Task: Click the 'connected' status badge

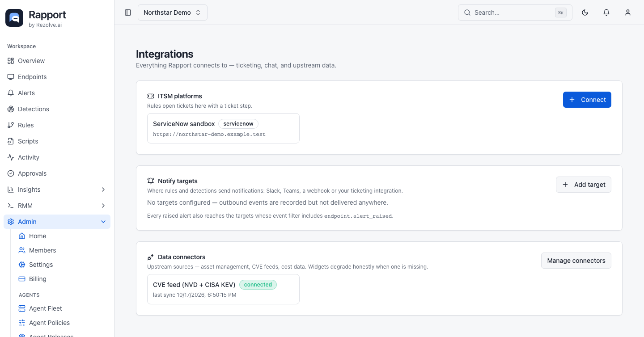Action: pyautogui.click(x=258, y=285)
